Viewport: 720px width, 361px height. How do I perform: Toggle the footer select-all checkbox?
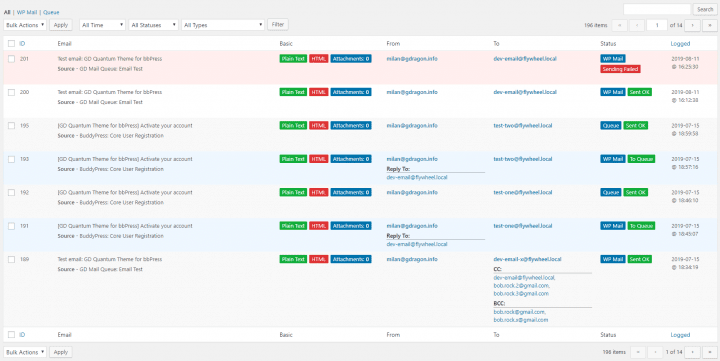(x=11, y=335)
